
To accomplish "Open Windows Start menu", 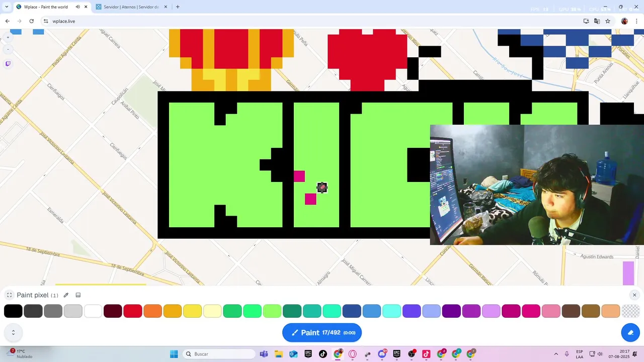I will pyautogui.click(x=174, y=354).
